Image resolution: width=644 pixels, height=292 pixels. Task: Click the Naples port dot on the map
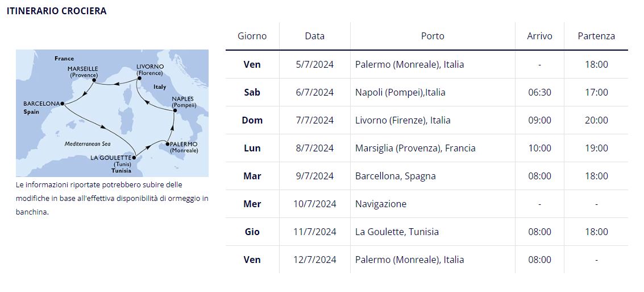click(x=174, y=110)
